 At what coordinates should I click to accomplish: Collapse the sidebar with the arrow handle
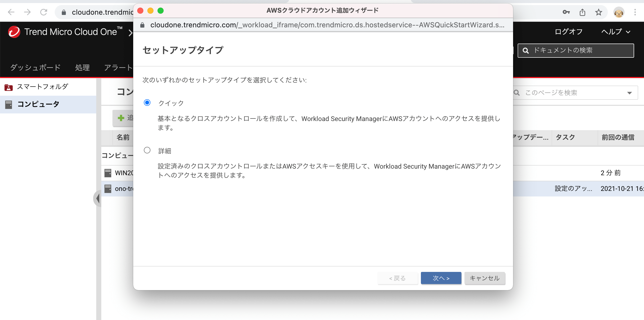click(97, 198)
